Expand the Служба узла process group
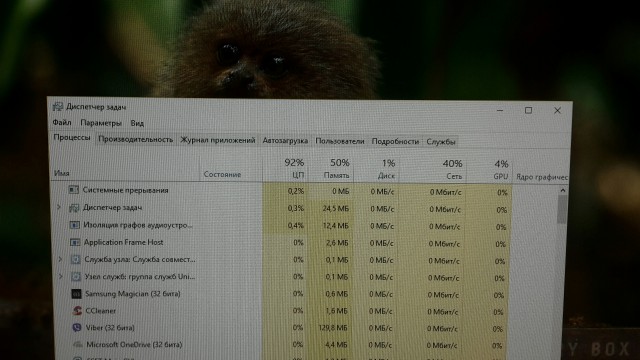 (60, 259)
